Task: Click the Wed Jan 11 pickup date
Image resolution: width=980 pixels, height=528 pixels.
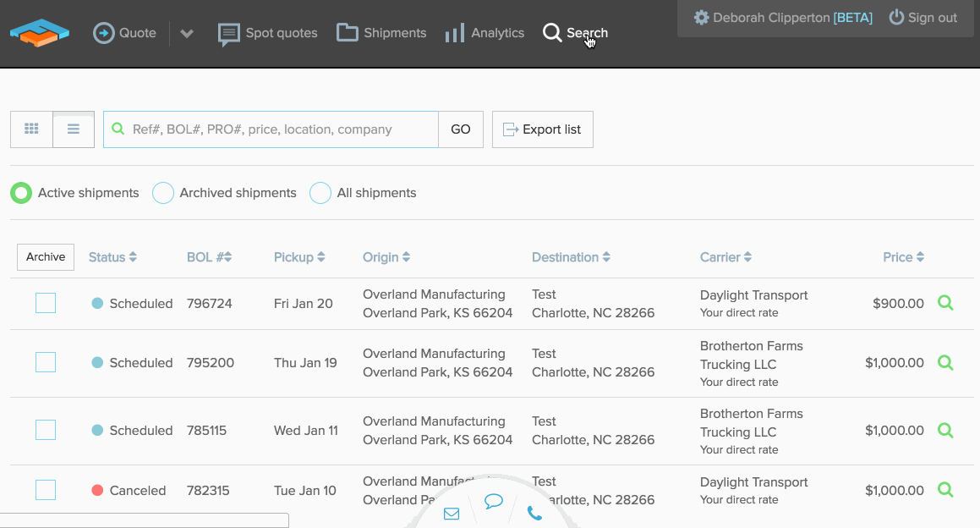Action: pyautogui.click(x=306, y=431)
